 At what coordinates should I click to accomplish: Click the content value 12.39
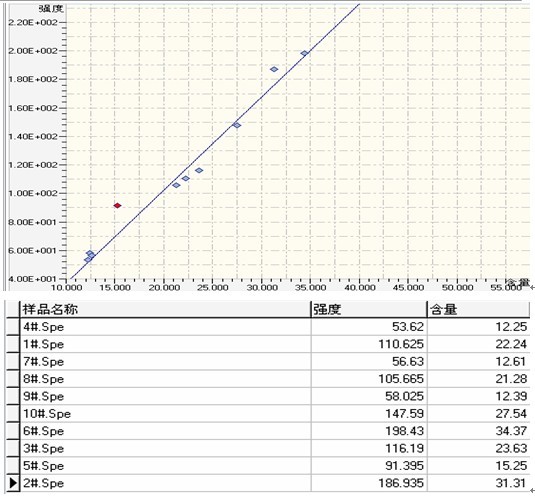point(511,396)
